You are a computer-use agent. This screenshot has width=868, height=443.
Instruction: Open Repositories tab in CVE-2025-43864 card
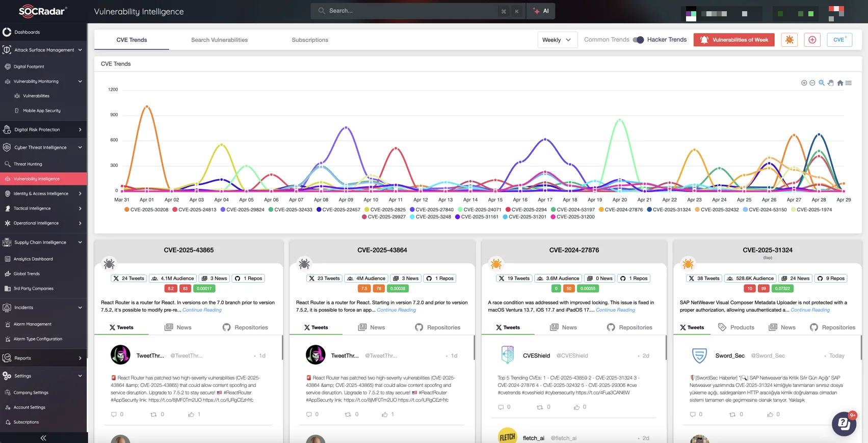437,327
